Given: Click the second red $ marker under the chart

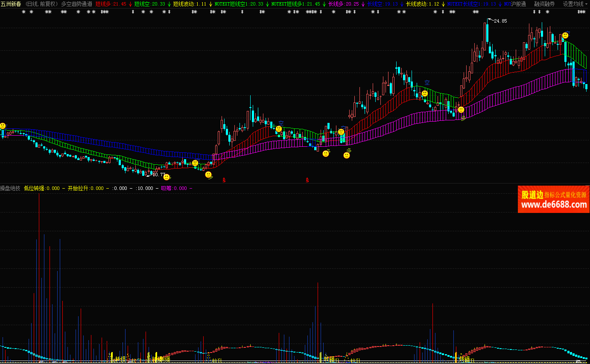Looking at the screenshot, I should pos(307,181).
